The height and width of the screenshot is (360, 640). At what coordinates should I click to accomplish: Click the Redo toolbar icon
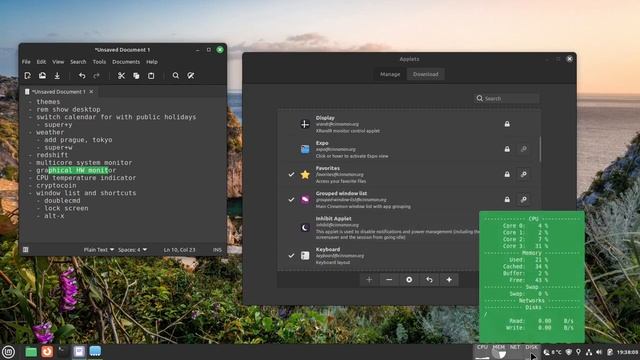[96, 76]
